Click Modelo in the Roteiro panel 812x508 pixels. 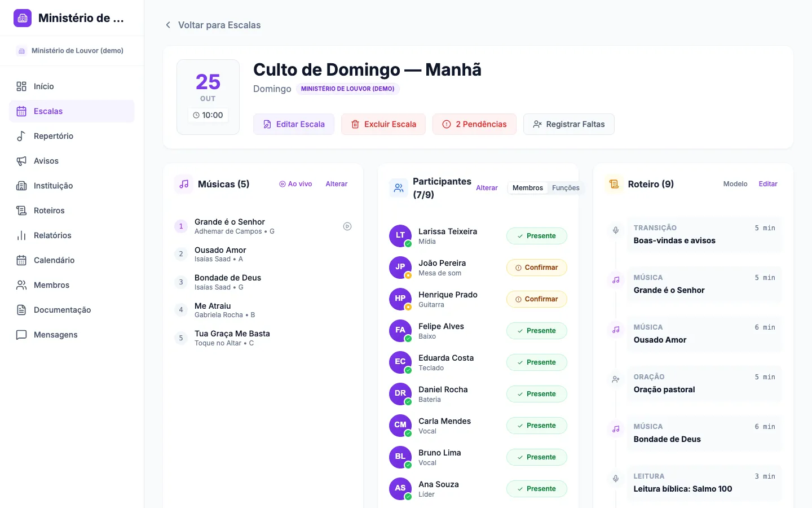coord(735,184)
